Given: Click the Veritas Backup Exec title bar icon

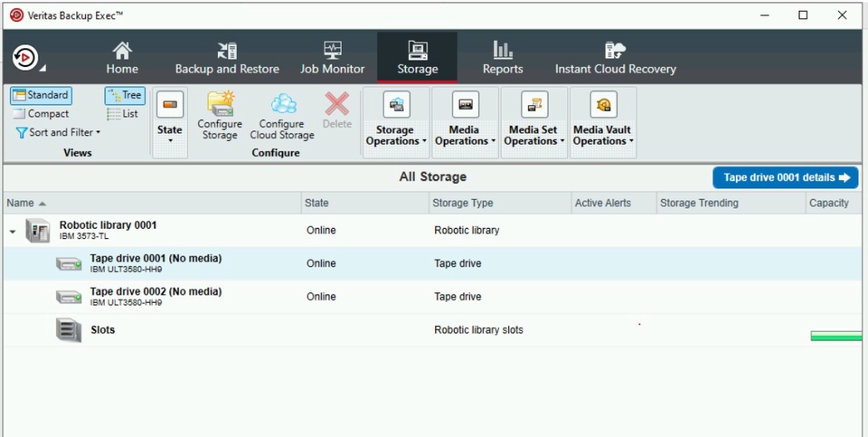Looking at the screenshot, I should [x=16, y=15].
